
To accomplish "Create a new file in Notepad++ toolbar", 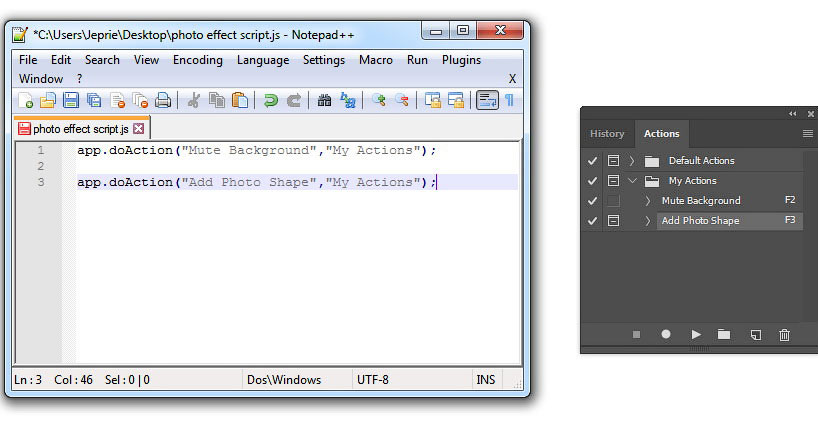I will 26,100.
